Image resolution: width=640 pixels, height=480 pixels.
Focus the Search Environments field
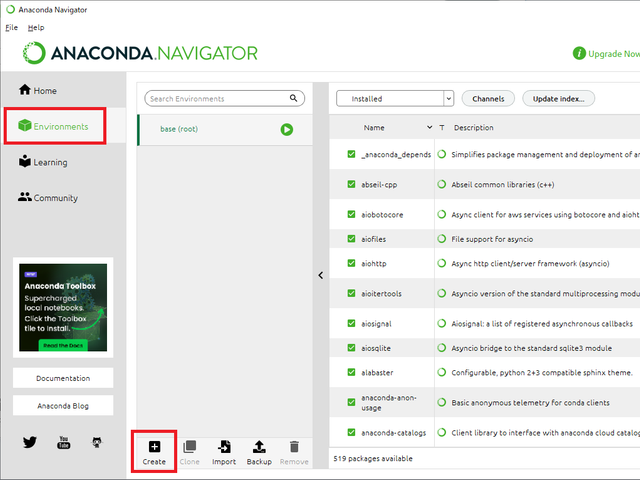coord(224,98)
